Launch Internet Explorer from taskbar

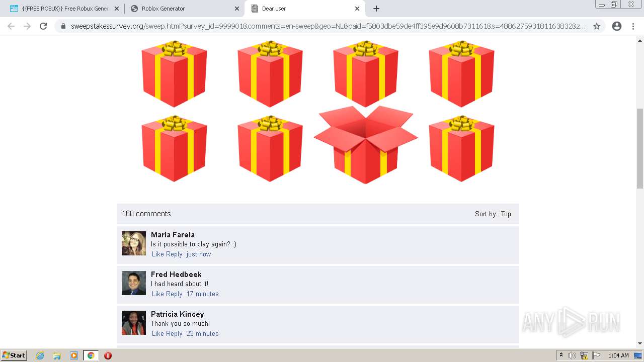[x=40, y=355]
